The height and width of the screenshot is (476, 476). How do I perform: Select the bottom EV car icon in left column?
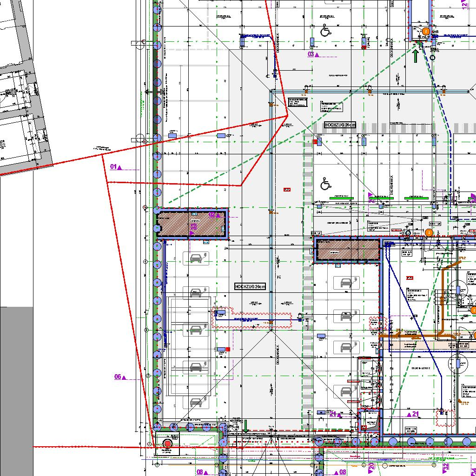tap(196, 402)
